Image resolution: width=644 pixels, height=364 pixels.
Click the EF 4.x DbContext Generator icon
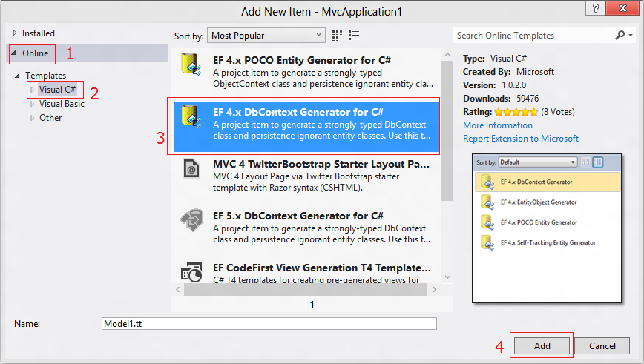click(191, 118)
